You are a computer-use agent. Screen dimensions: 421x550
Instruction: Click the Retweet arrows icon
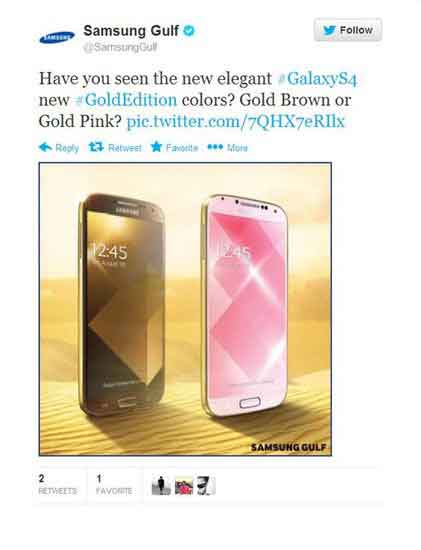tap(96, 147)
